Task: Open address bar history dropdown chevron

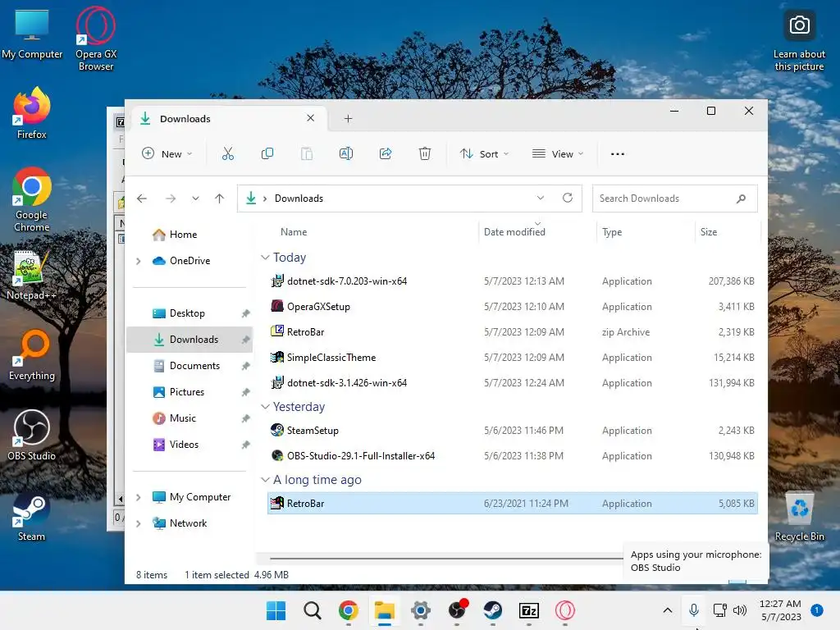Action: [541, 198]
